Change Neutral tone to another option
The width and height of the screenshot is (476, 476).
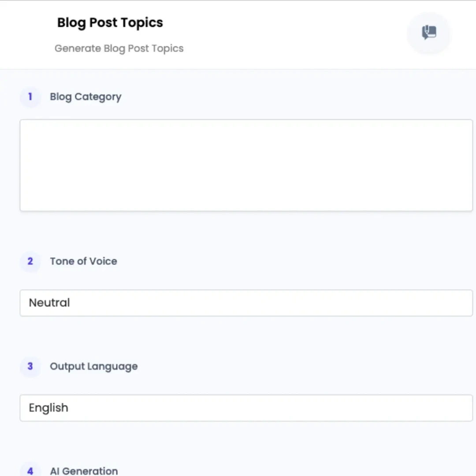pos(245,303)
